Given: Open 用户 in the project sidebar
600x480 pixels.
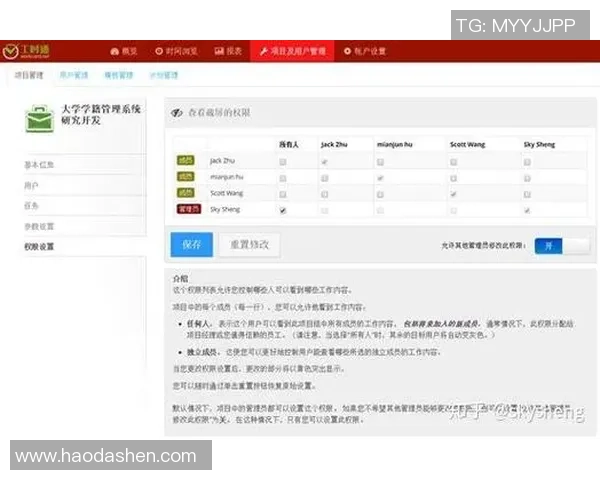Looking at the screenshot, I should click(31, 186).
